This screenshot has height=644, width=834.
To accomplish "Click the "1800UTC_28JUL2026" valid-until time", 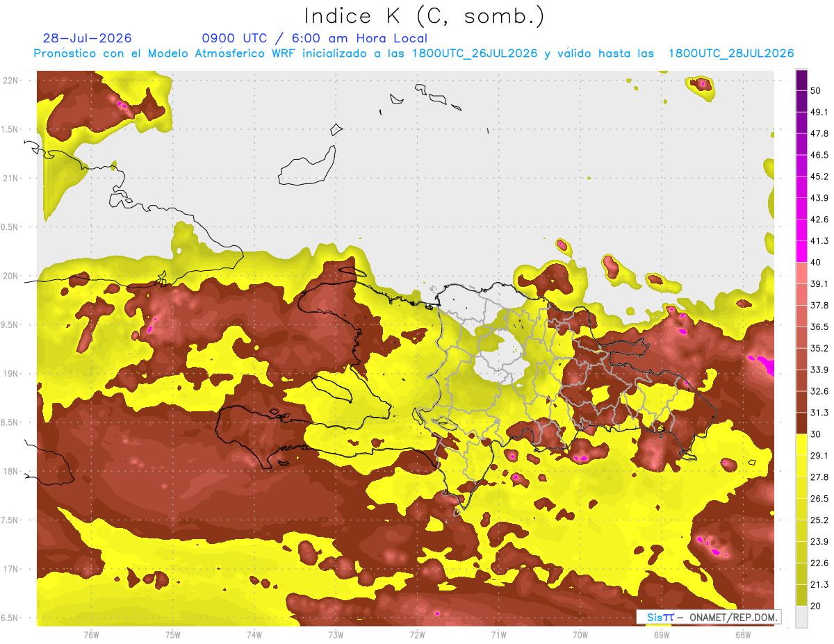I will pyautogui.click(x=731, y=53).
